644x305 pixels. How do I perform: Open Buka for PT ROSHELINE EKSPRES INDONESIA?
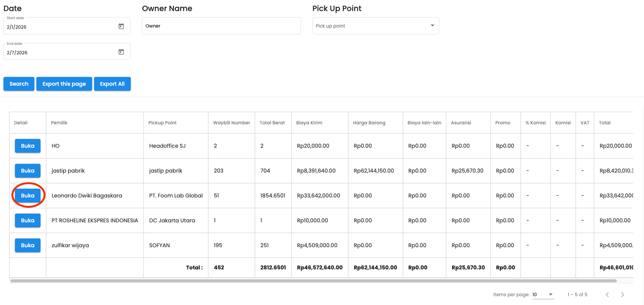point(28,220)
